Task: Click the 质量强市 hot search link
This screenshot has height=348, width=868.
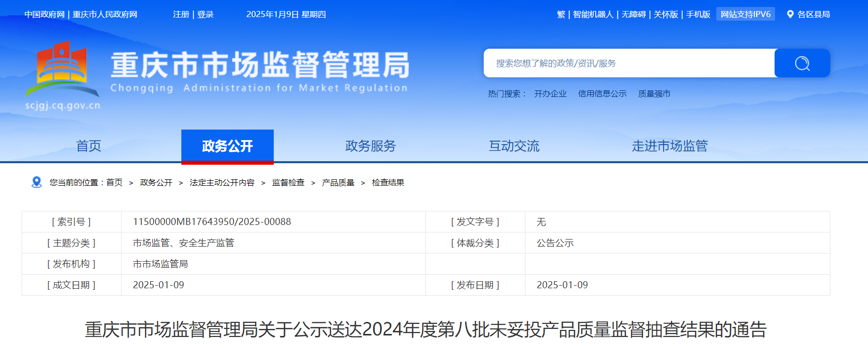Action: click(654, 94)
